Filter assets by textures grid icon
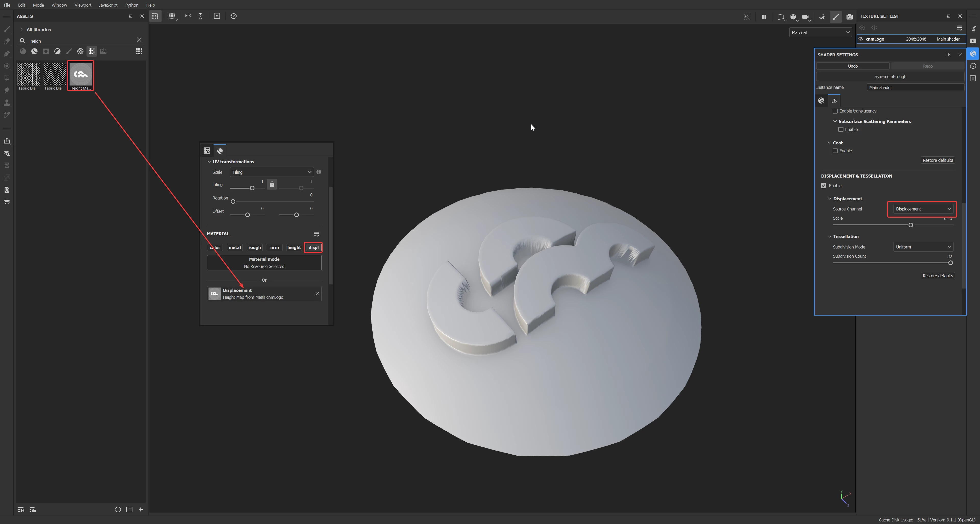This screenshot has width=980, height=524. pos(92,51)
